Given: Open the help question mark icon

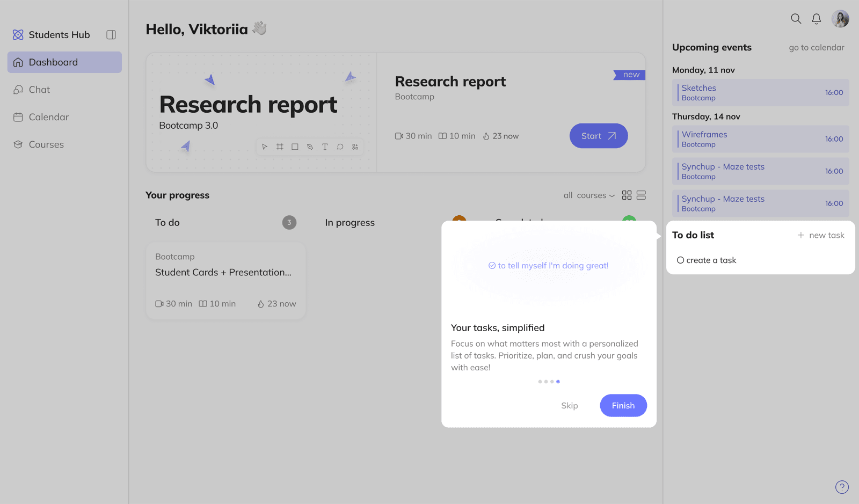Looking at the screenshot, I should click(x=842, y=487).
